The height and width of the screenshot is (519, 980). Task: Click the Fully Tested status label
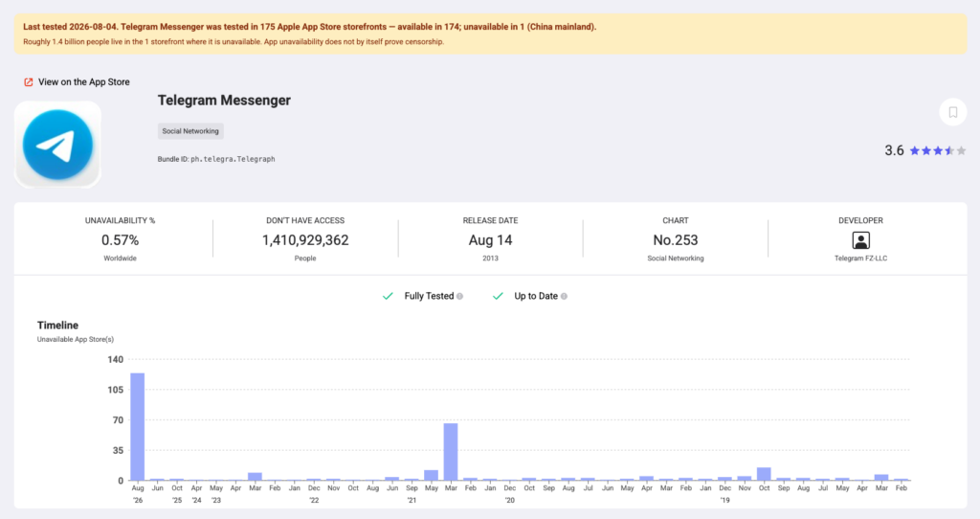click(x=429, y=296)
